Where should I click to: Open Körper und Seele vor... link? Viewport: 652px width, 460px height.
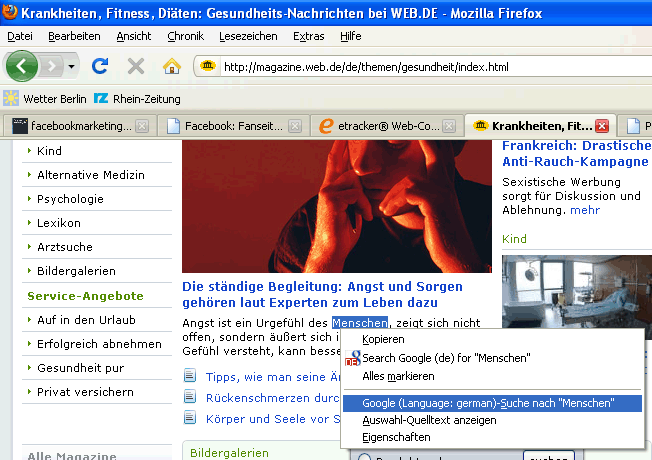tap(273, 419)
